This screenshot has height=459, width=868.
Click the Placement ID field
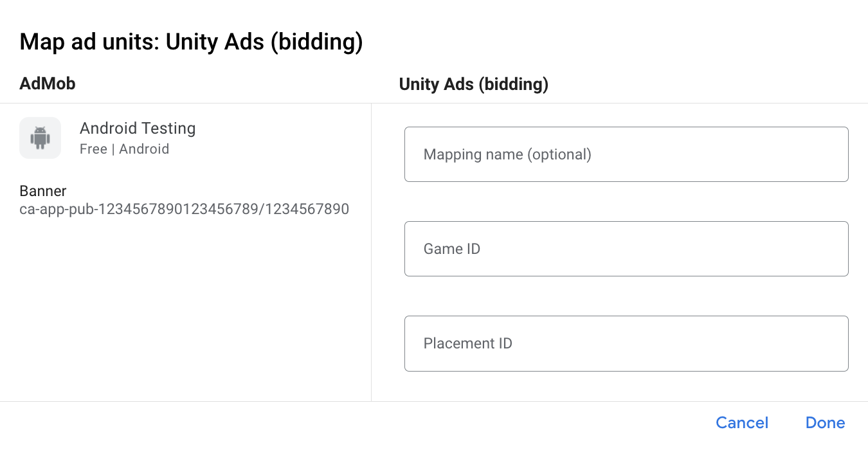click(x=626, y=343)
